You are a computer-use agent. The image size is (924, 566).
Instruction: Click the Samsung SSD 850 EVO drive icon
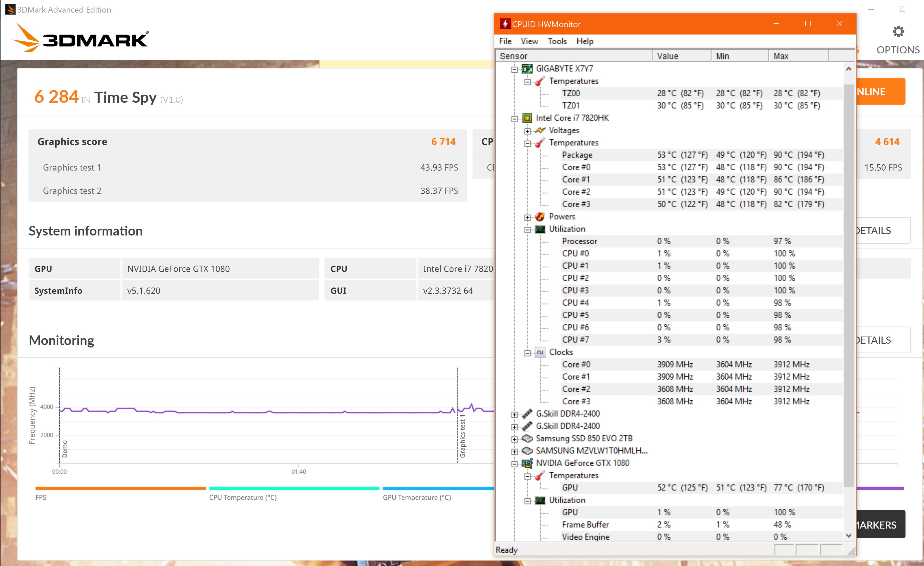click(x=527, y=439)
